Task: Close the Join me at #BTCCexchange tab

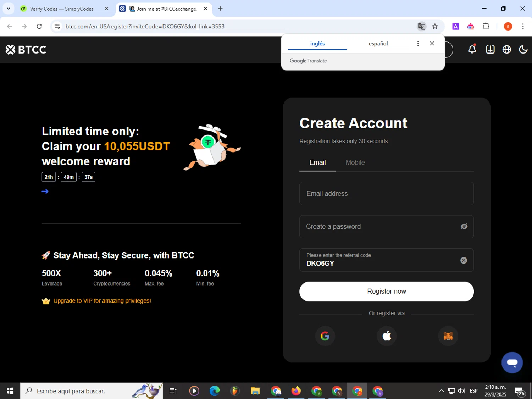Action: click(205, 9)
